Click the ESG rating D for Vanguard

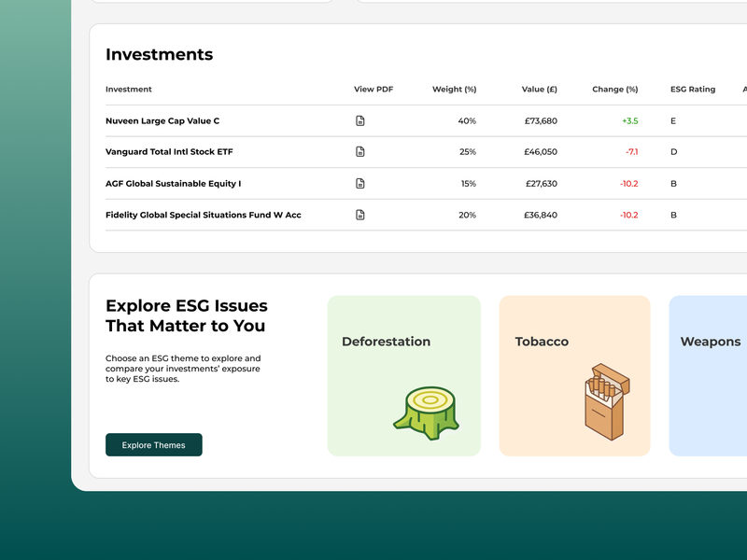(673, 152)
